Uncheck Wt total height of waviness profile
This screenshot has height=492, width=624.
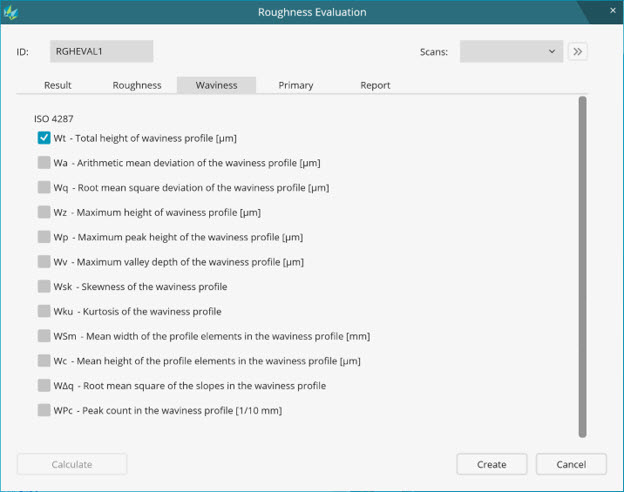(44, 138)
